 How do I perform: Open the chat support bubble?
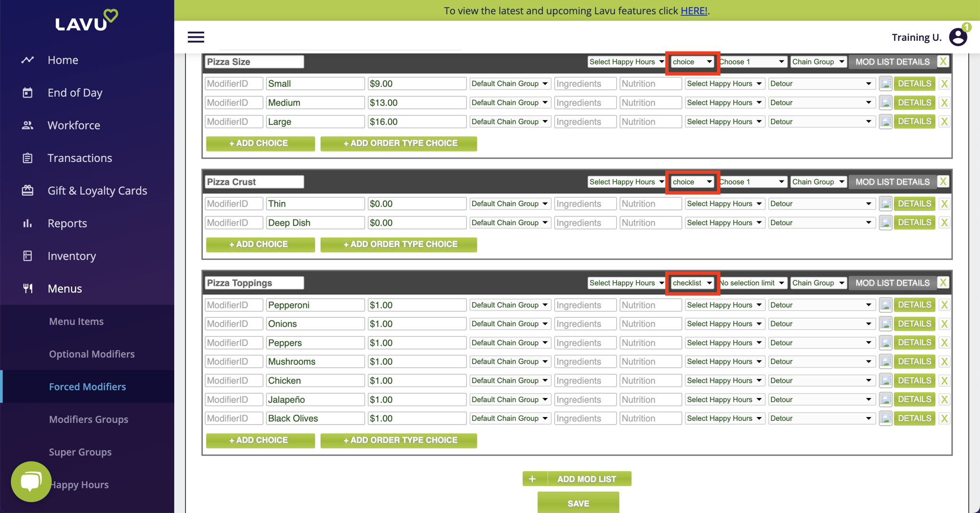tap(31, 481)
